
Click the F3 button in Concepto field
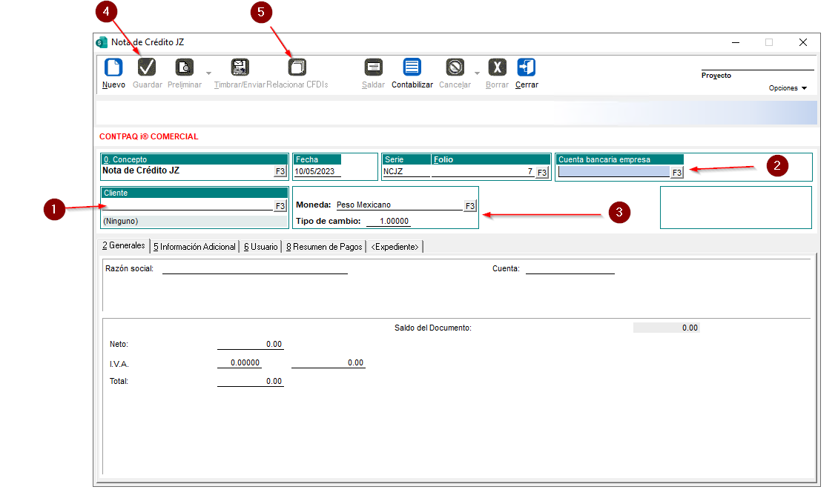point(280,171)
